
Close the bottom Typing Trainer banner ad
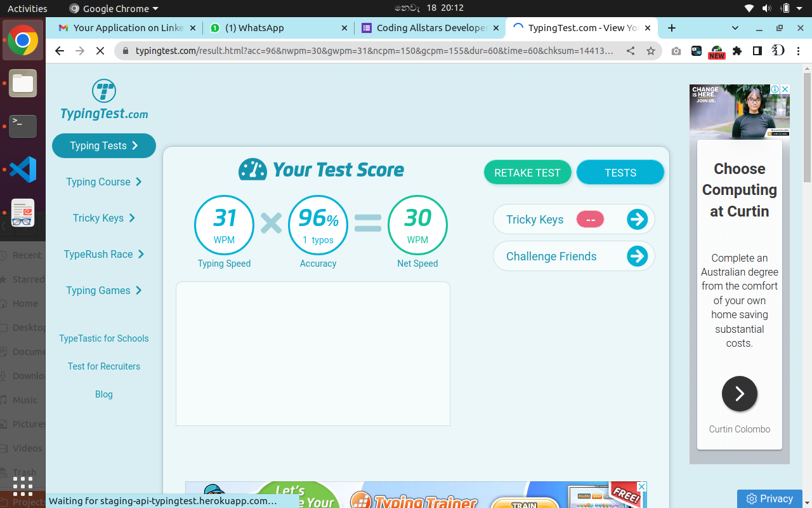pos(641,486)
